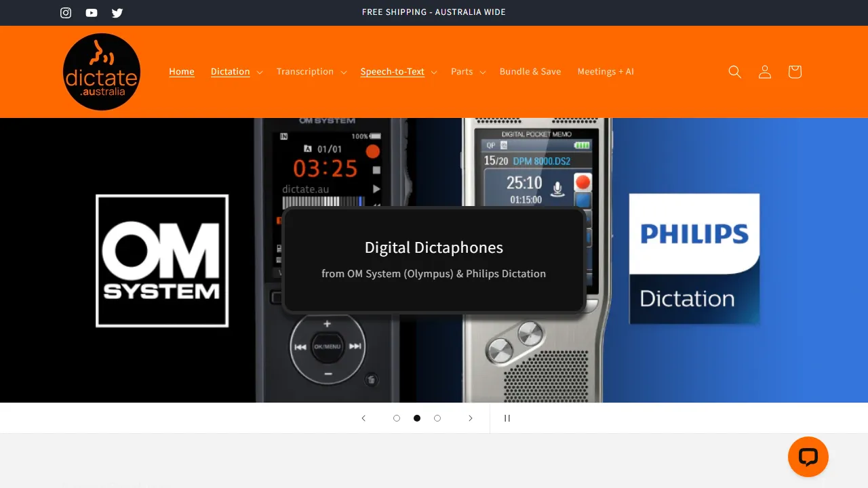Image resolution: width=868 pixels, height=488 pixels.
Task: Open the shopping cart icon
Action: (x=794, y=71)
